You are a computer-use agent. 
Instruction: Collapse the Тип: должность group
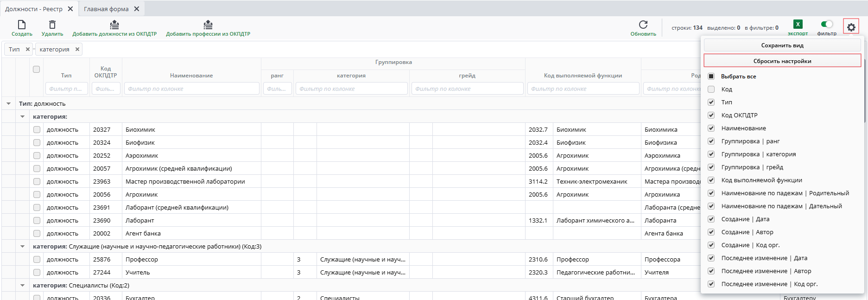click(x=8, y=104)
